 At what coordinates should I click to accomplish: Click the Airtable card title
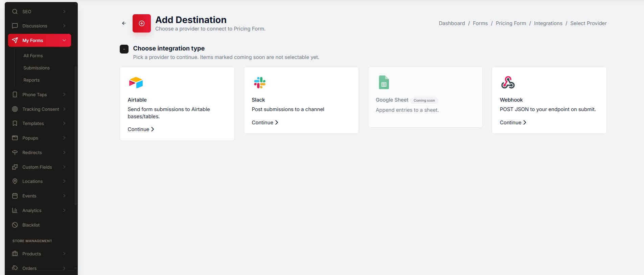tap(137, 100)
